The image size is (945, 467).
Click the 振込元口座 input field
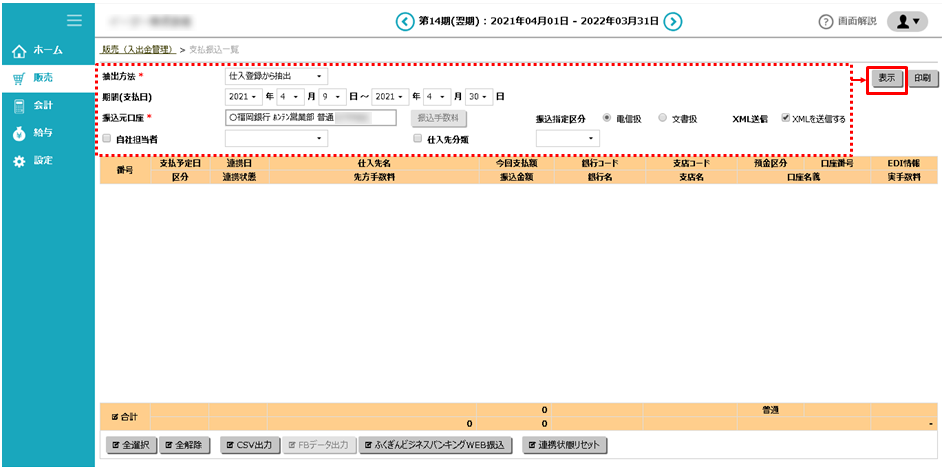[311, 118]
